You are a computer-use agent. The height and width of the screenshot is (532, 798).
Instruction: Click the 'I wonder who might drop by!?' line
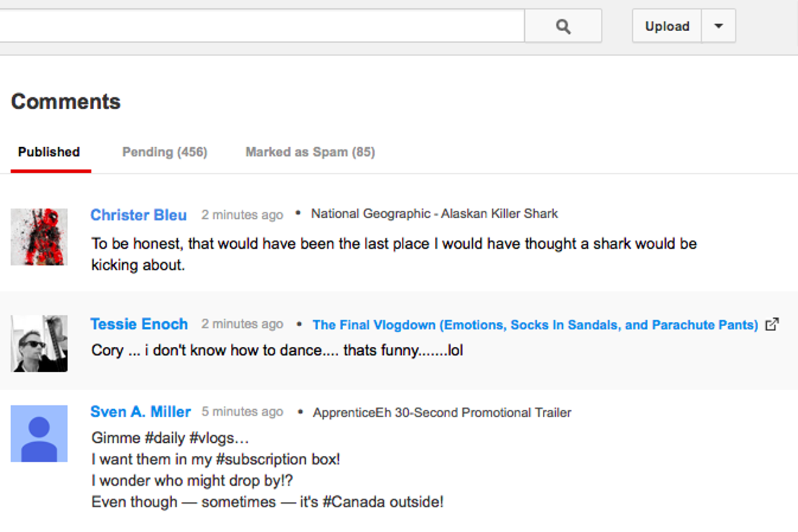[192, 481]
